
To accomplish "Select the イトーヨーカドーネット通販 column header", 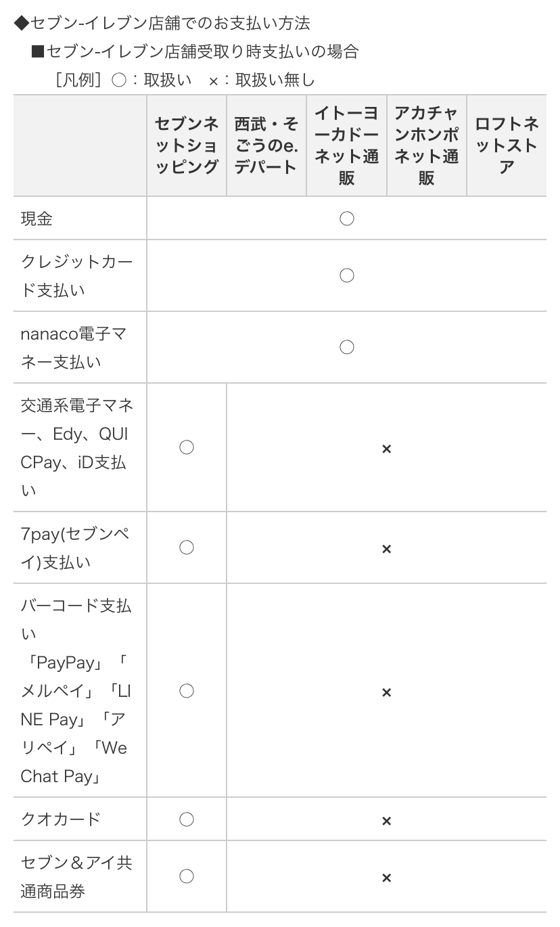I will [346, 145].
